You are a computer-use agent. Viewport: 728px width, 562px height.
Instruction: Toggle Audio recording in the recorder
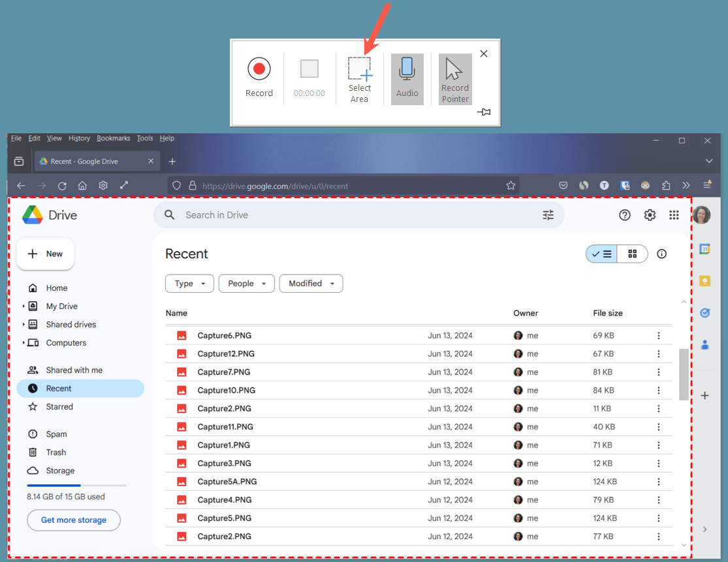tap(407, 79)
